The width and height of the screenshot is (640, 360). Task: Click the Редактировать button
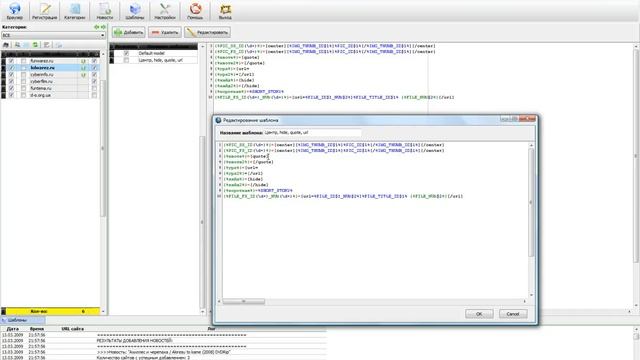pos(207,32)
